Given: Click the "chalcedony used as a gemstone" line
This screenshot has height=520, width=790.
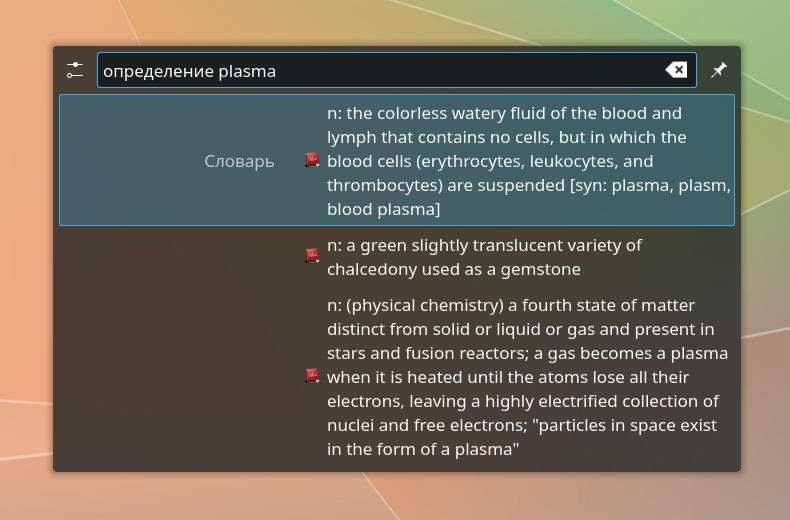Looking at the screenshot, I should (454, 270).
